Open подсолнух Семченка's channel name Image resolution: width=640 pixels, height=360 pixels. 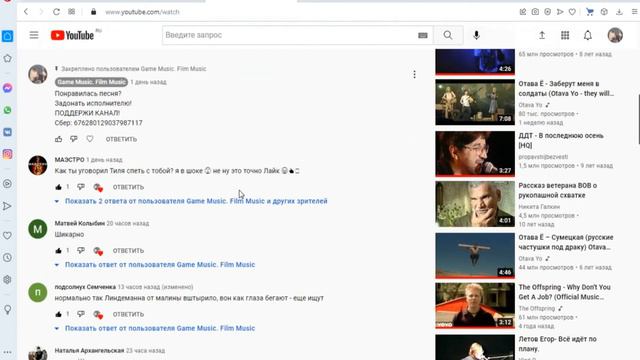pos(85,287)
